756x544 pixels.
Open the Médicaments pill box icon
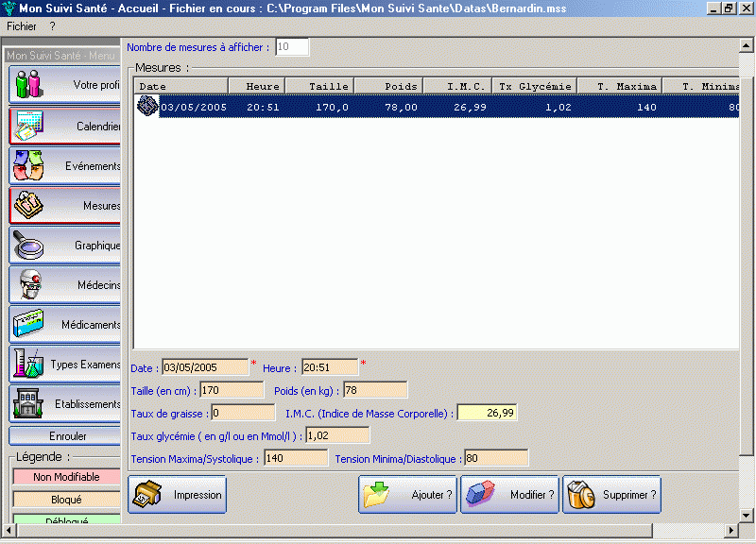[x=28, y=324]
